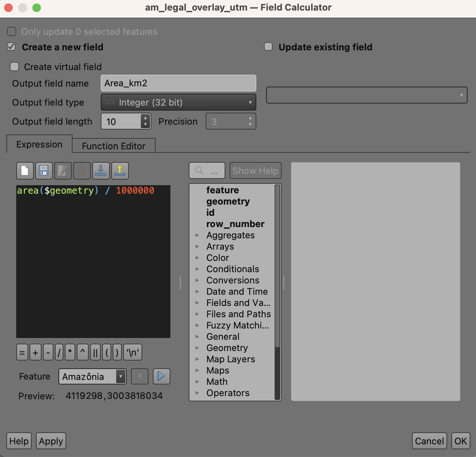
Task: Open the Output field type dropdown
Action: click(x=178, y=102)
